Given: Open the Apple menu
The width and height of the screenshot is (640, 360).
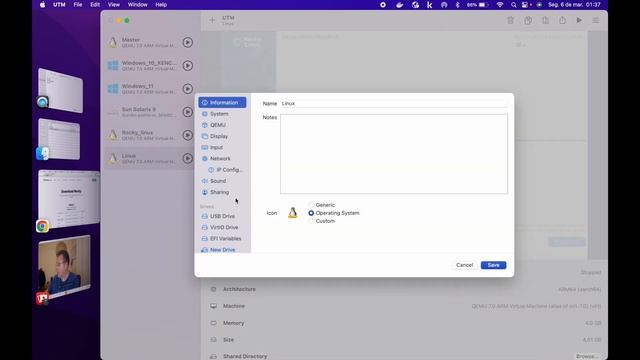Looking at the screenshot, I should 42,5.
